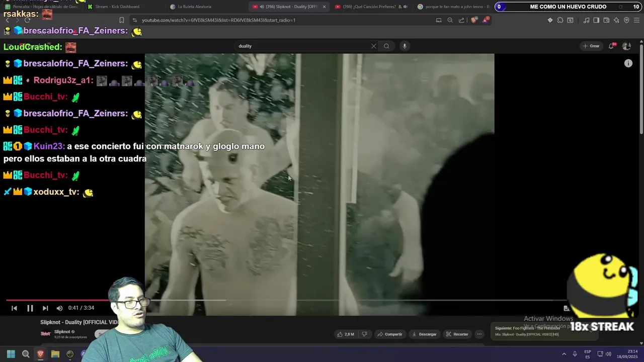Show hidden system tray icons
644x362 pixels.
tap(564, 354)
